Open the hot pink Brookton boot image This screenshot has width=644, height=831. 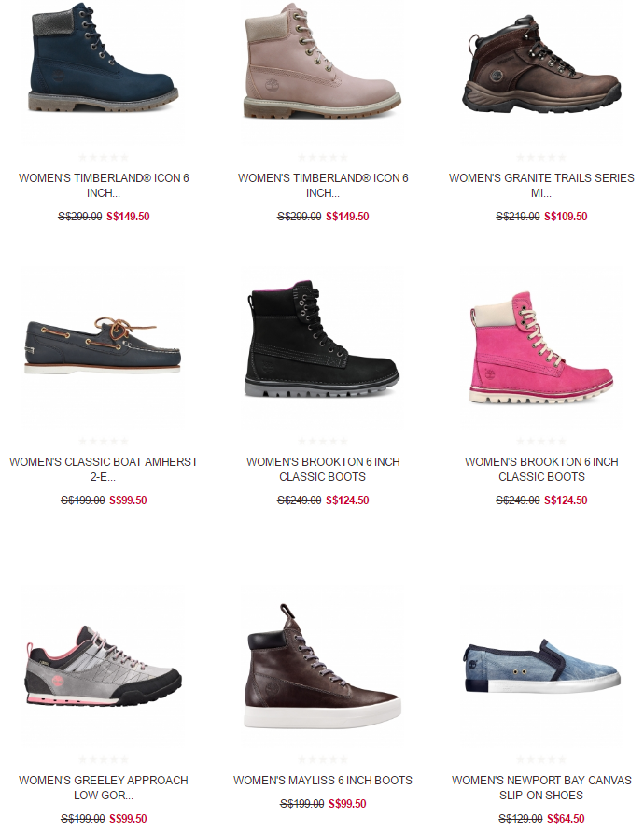coord(541,347)
